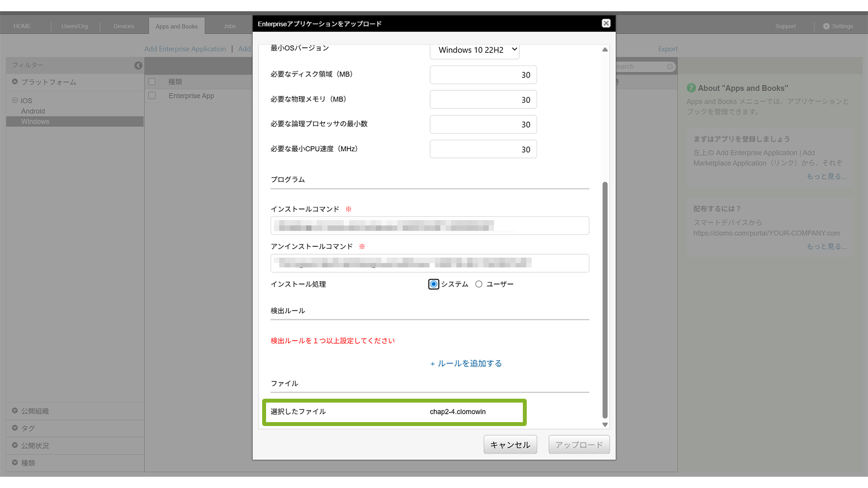Click the キャンセル button
The height and width of the screenshot is (488, 868).
[510, 445]
